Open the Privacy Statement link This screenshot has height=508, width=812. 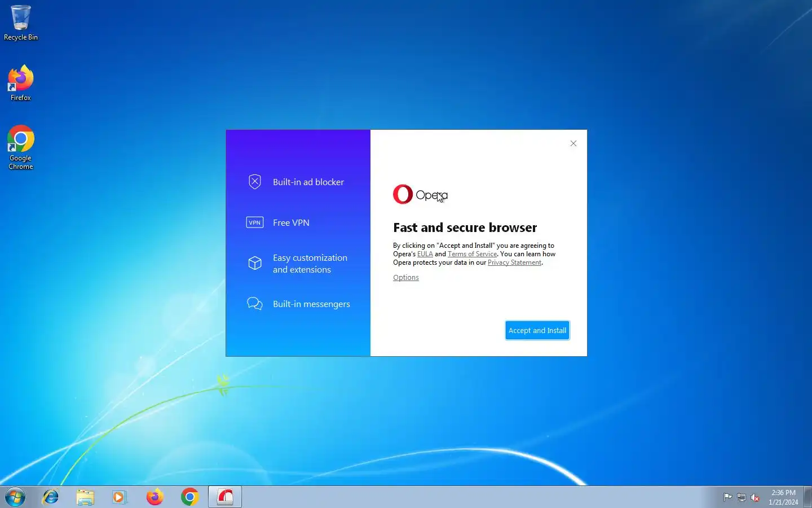[x=514, y=262]
